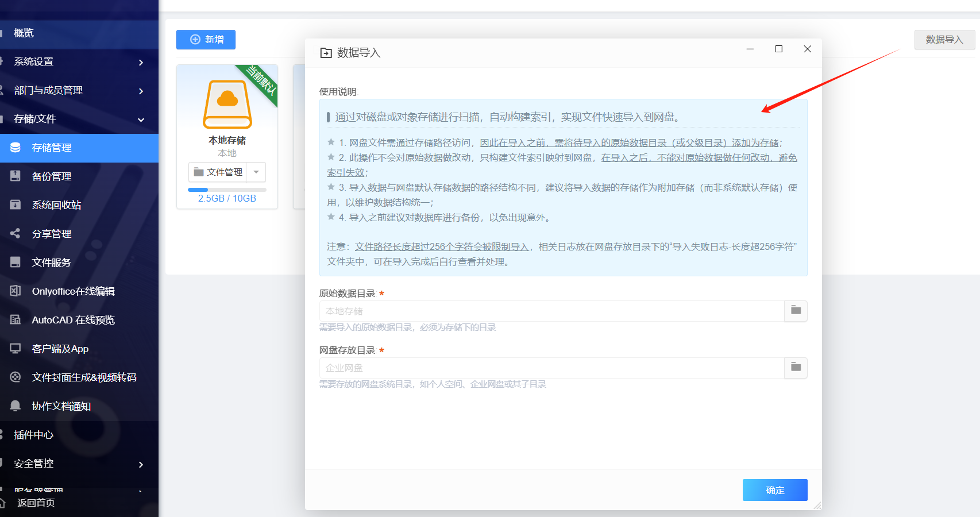Go to 备份管理 page
The height and width of the screenshot is (517, 980).
point(79,176)
